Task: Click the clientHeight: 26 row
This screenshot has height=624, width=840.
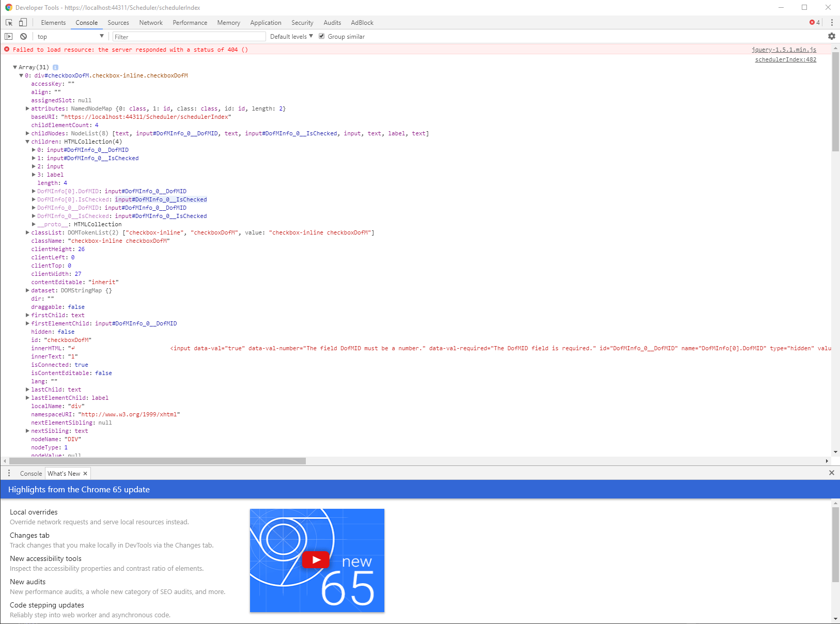Action: click(58, 249)
